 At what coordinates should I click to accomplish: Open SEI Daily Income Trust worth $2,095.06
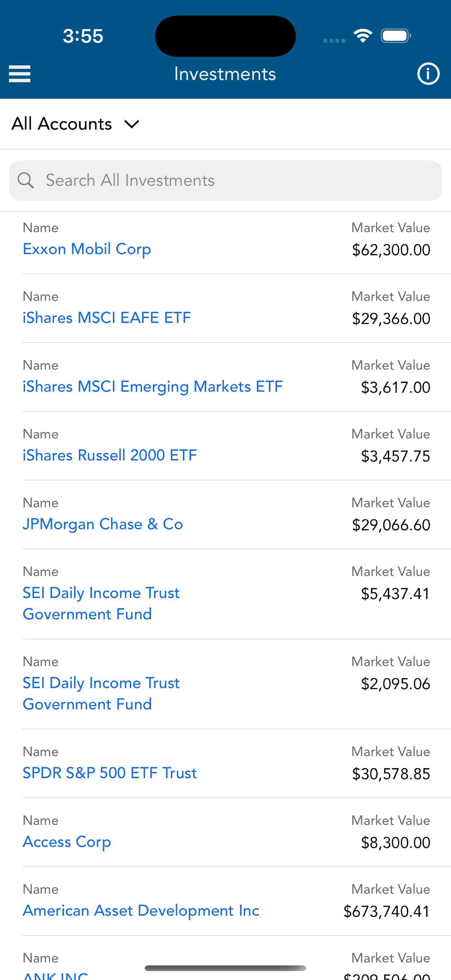[101, 694]
